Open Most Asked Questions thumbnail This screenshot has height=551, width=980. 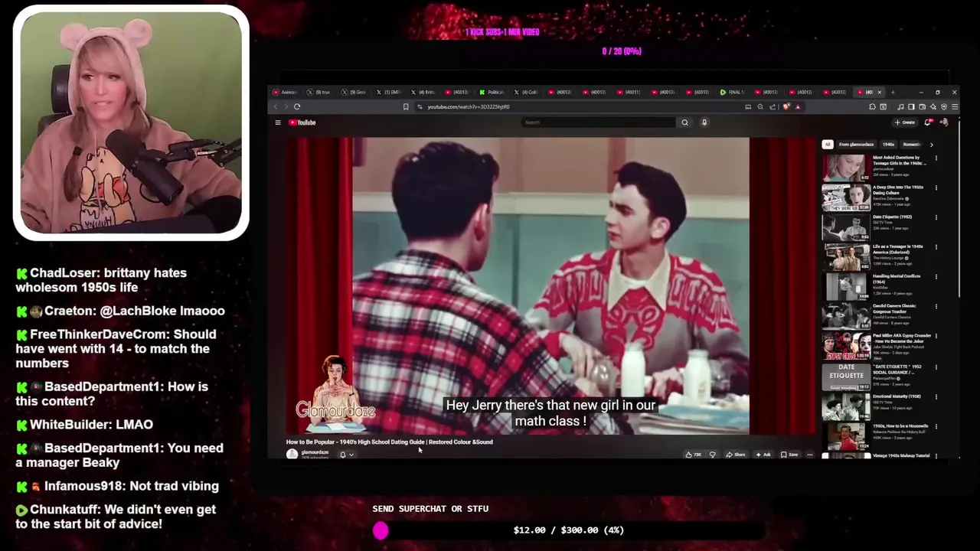click(845, 167)
